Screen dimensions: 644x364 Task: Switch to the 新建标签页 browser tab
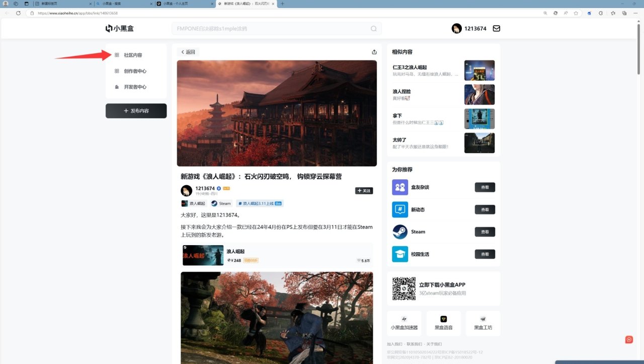[63, 4]
